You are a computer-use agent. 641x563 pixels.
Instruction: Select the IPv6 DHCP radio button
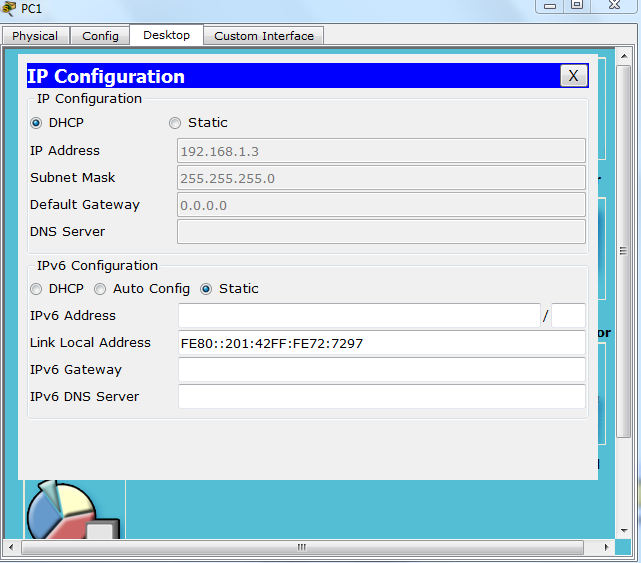point(36,289)
